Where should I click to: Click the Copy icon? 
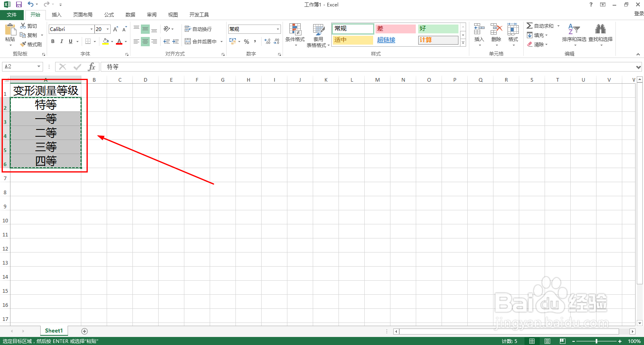[23, 35]
